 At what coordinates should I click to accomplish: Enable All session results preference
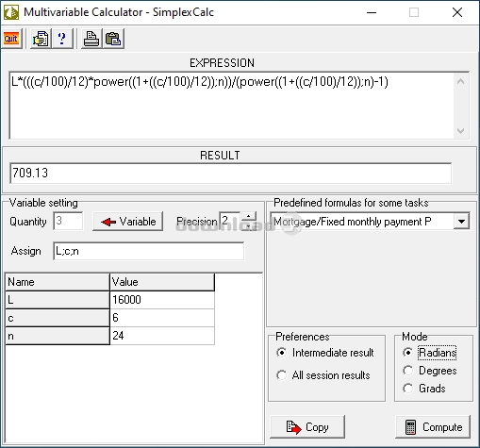[281, 375]
